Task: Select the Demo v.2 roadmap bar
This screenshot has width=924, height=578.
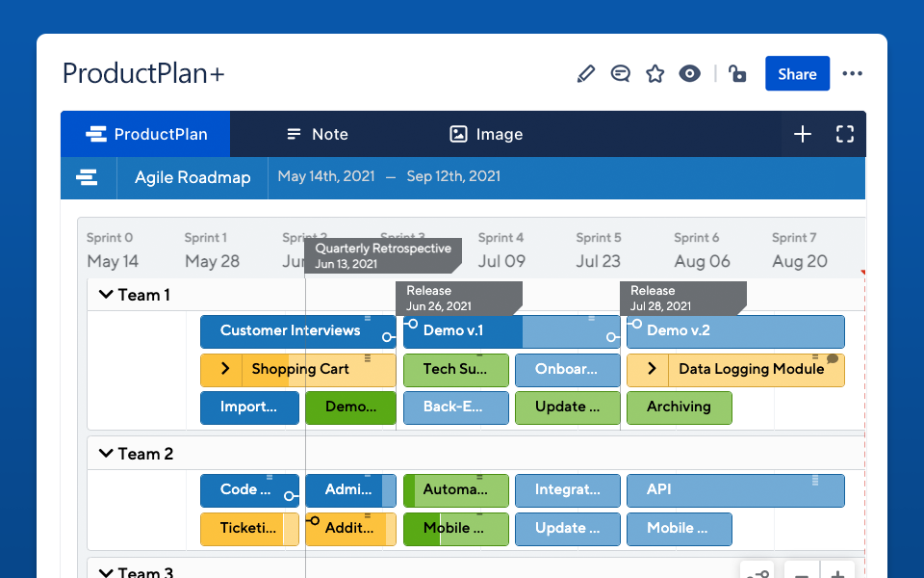Action: [x=735, y=332]
